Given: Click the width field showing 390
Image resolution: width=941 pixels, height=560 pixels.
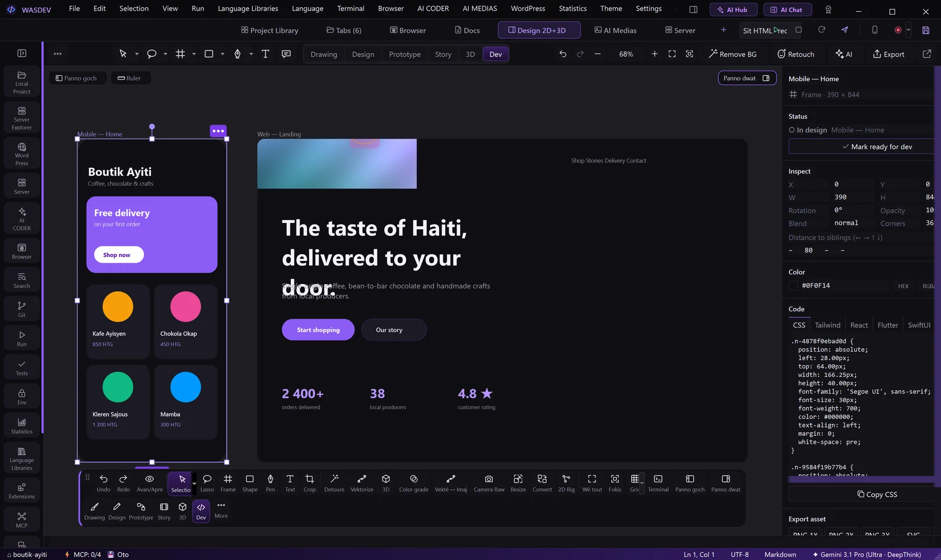Looking at the screenshot, I should [851, 197].
